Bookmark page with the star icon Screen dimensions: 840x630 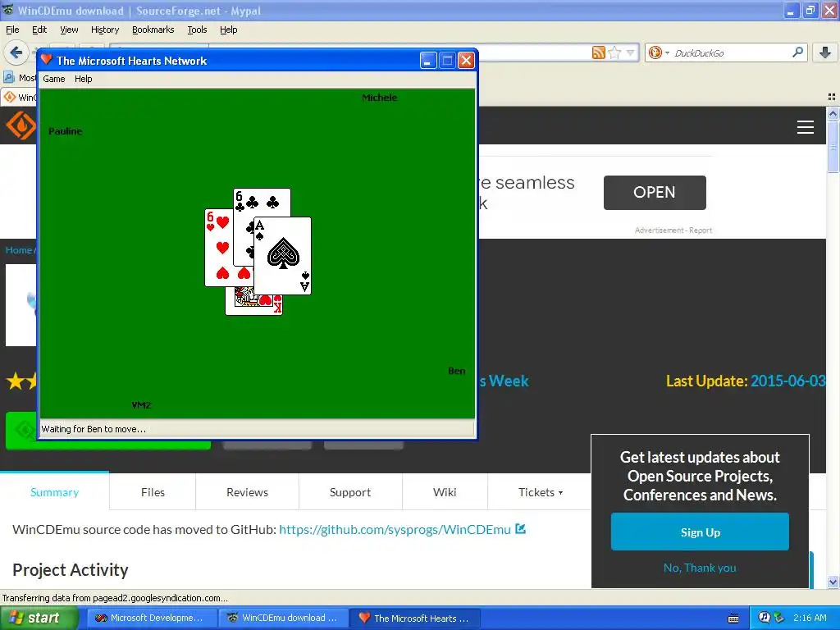[x=615, y=52]
